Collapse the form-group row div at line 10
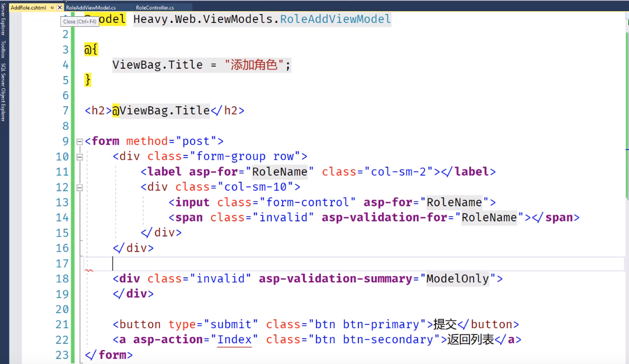 (x=79, y=157)
